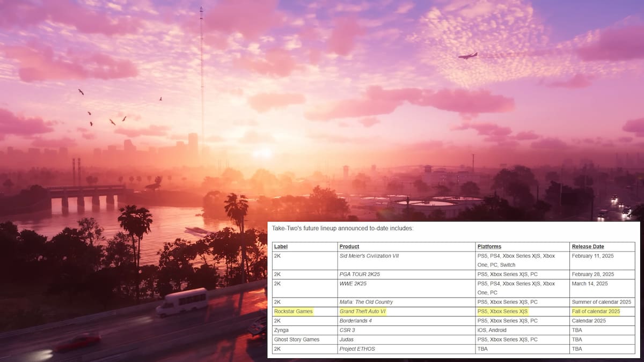644x362 pixels.
Task: Click platforms cell in the WWE 2K25 row
Action: (x=516, y=288)
